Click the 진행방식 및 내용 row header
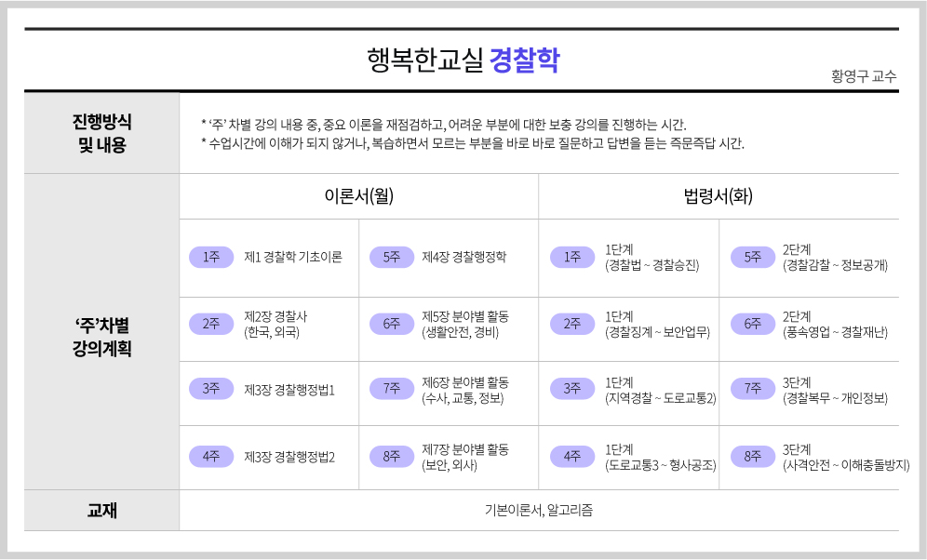Viewport: 927px width, 560px height. tap(101, 133)
